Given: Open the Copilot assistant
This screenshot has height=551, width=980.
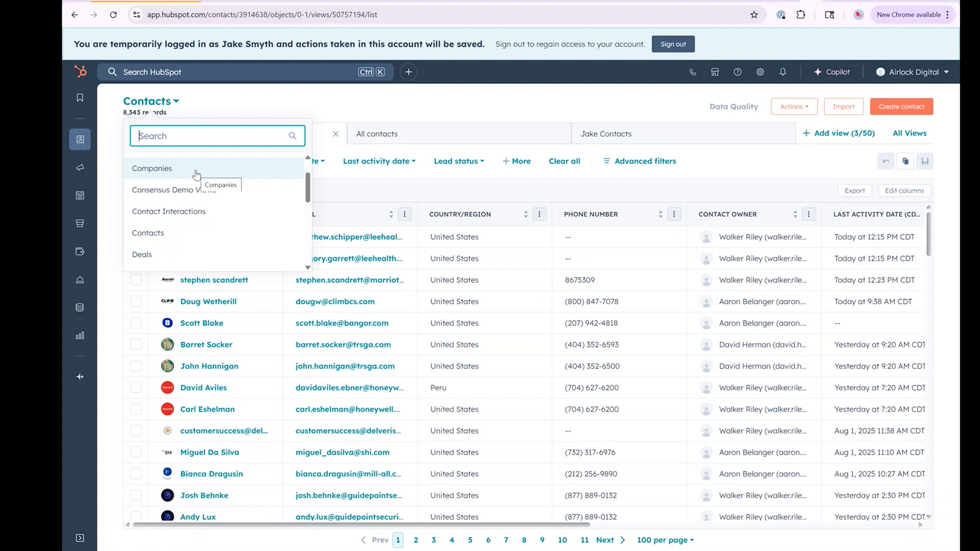Looking at the screenshot, I should click(x=832, y=71).
